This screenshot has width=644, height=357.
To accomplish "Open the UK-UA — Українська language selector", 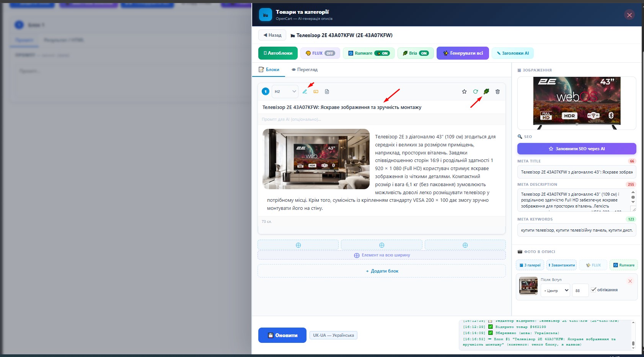I will (x=333, y=335).
